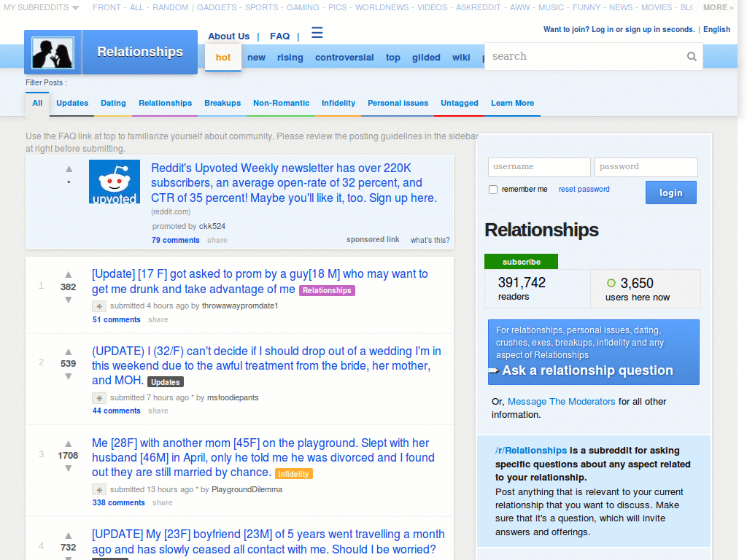
Task: Switch to the hot tab
Action: pyautogui.click(x=223, y=58)
